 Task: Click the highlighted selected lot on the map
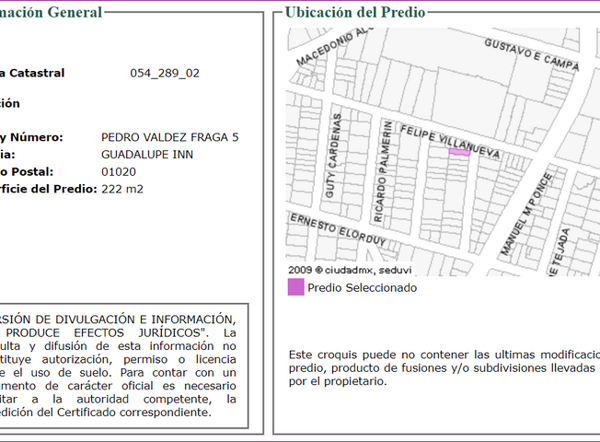pyautogui.click(x=459, y=152)
